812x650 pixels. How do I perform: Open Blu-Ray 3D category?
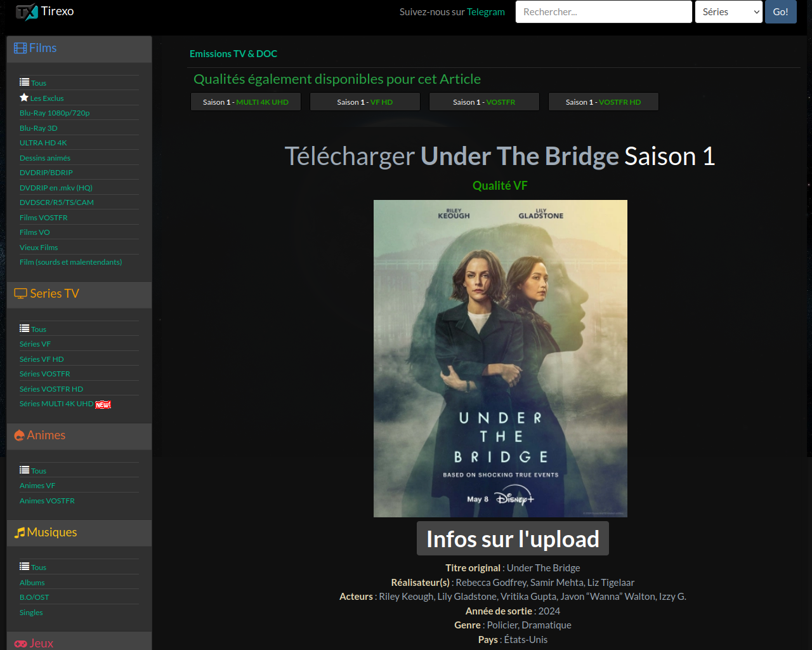38,128
